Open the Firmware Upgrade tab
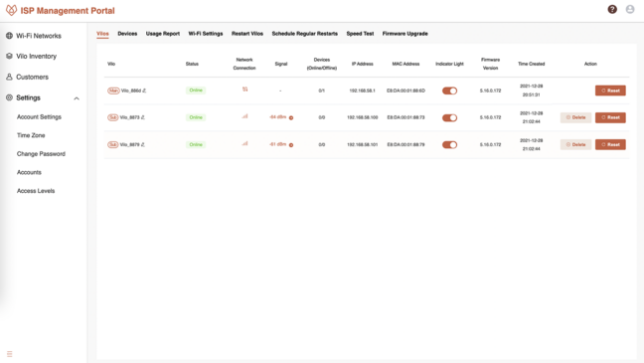The height and width of the screenshot is (363, 644). click(404, 34)
